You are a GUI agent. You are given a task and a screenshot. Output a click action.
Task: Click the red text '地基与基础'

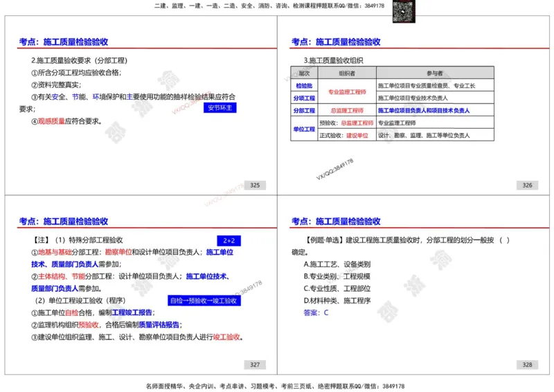pos(55,252)
